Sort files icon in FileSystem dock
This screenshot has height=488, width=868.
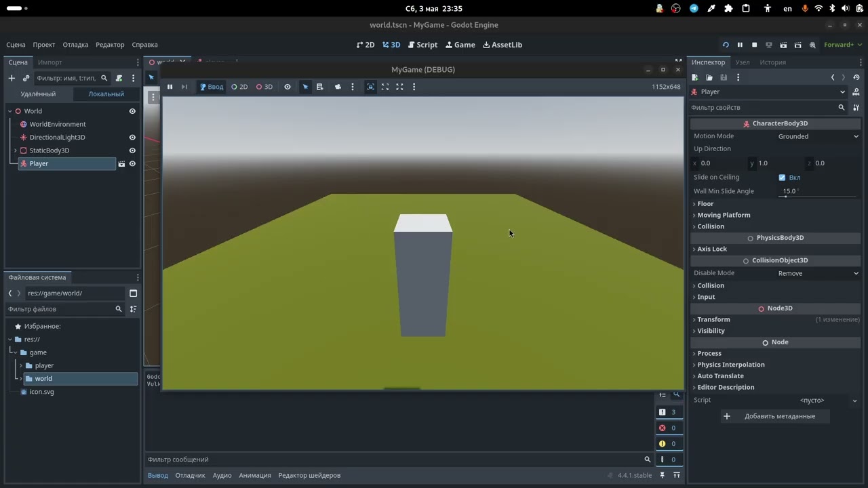(x=133, y=309)
